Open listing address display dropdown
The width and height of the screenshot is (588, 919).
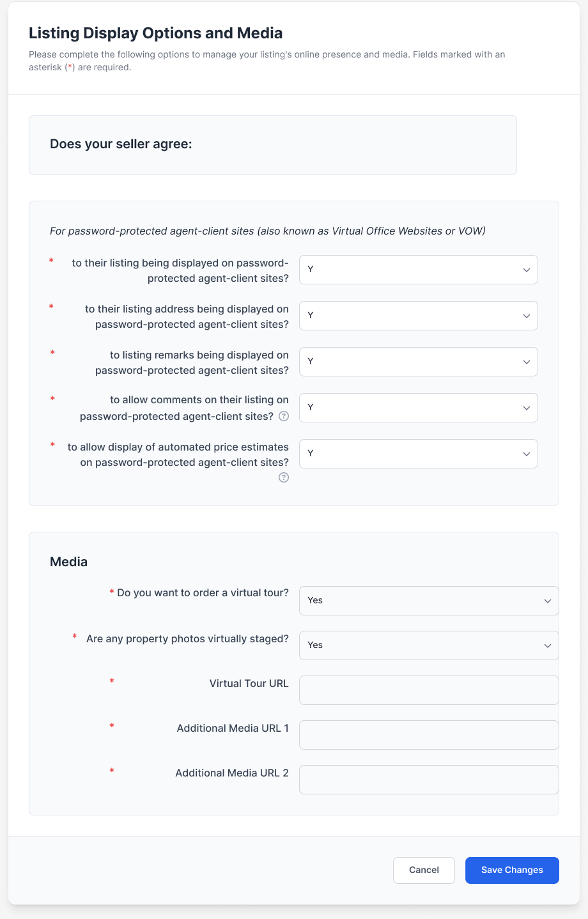click(x=418, y=316)
